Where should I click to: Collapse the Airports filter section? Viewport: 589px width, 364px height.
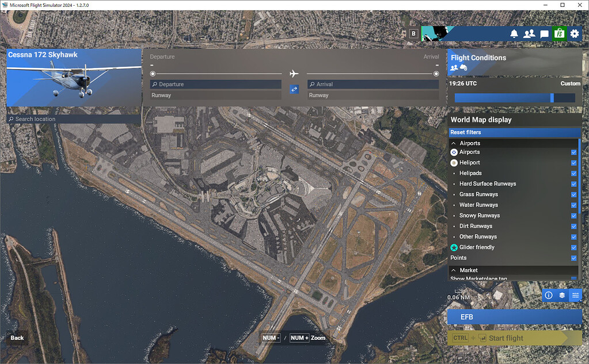coord(453,143)
